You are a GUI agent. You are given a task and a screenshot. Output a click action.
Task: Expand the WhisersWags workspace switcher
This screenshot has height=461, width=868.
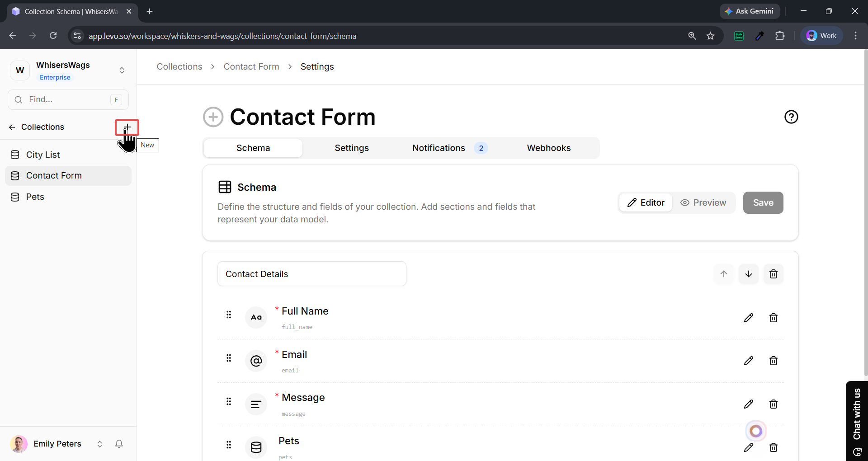pyautogui.click(x=122, y=71)
